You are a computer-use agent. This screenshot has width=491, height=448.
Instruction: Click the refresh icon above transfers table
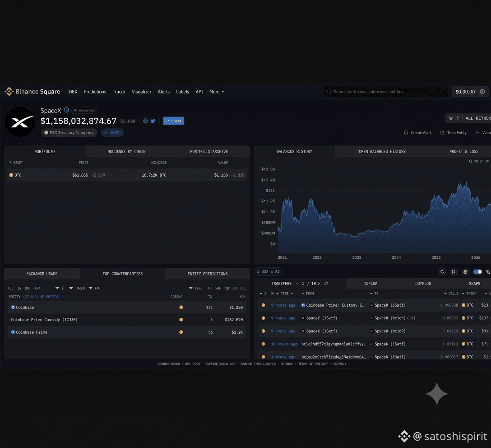coord(442,271)
